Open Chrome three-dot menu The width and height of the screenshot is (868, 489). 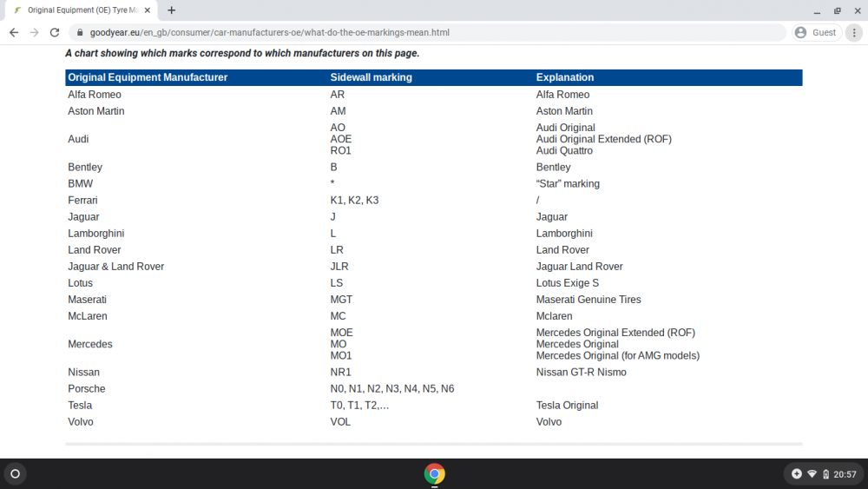854,33
